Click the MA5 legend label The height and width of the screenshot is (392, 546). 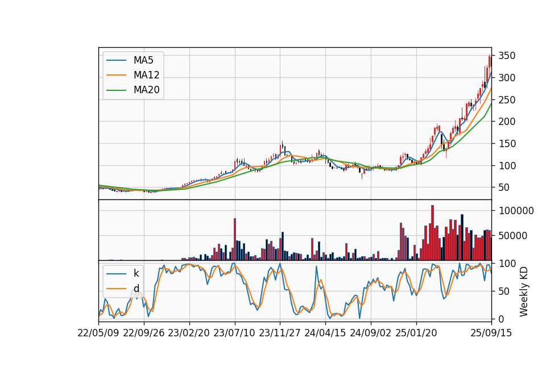[x=143, y=60]
